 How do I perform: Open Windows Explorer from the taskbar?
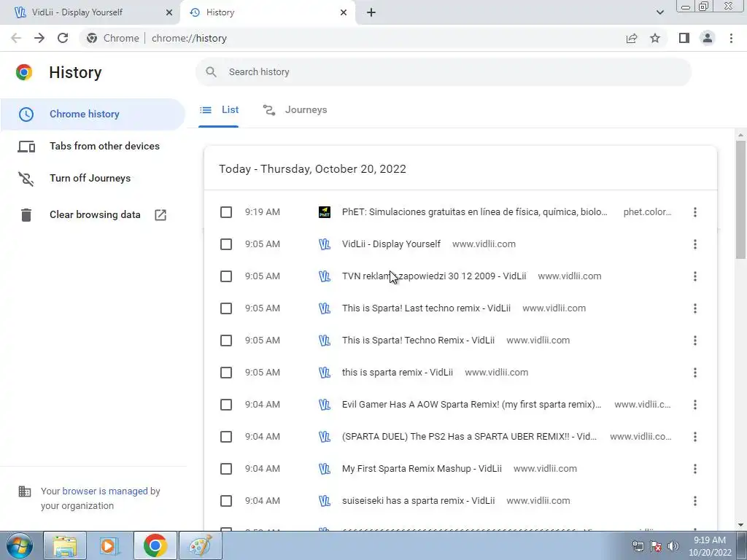(65, 545)
